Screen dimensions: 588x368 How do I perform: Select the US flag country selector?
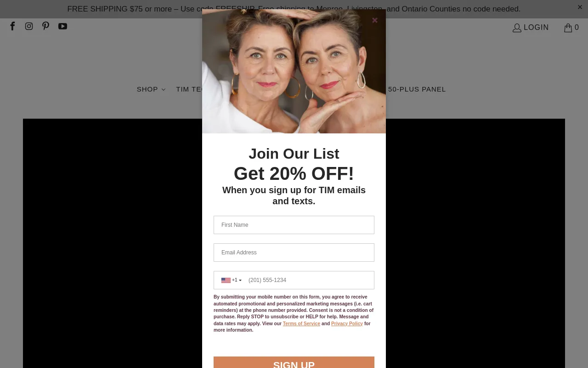pyautogui.click(x=226, y=280)
